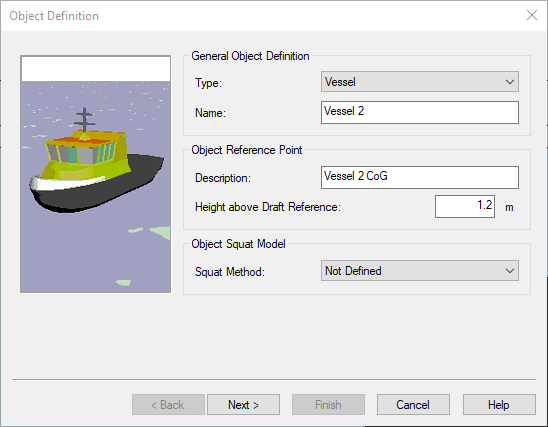Click the Object Definition title bar text
The height and width of the screenshot is (427, 548).
(x=54, y=16)
